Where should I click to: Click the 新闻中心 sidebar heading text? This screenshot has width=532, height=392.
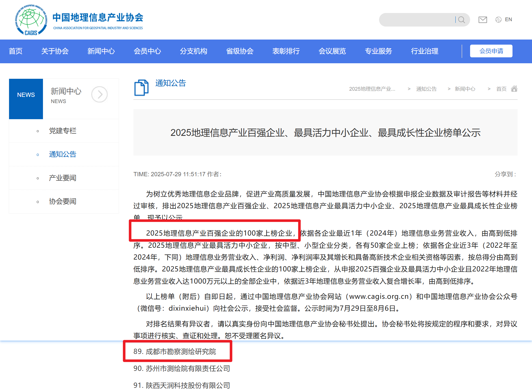coord(66,91)
